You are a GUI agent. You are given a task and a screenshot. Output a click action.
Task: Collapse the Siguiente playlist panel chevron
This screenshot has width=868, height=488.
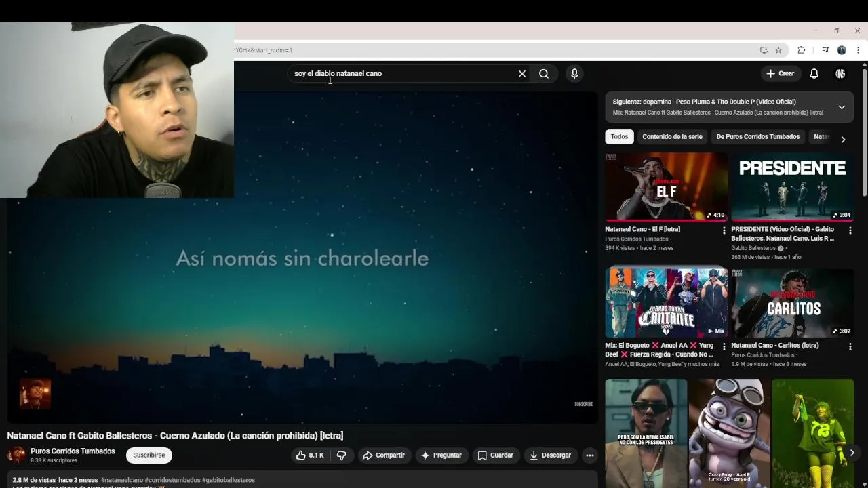pyautogui.click(x=842, y=107)
